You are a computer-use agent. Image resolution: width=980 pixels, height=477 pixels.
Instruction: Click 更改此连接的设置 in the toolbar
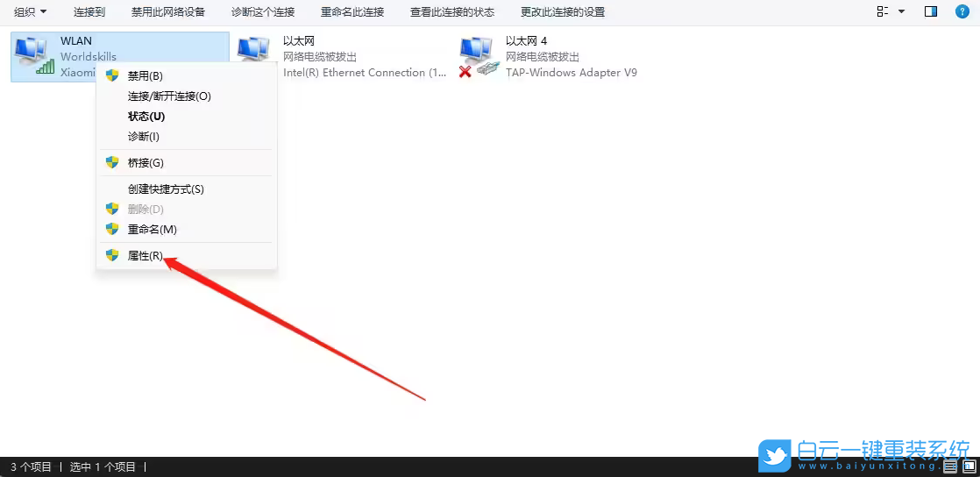tap(563, 12)
